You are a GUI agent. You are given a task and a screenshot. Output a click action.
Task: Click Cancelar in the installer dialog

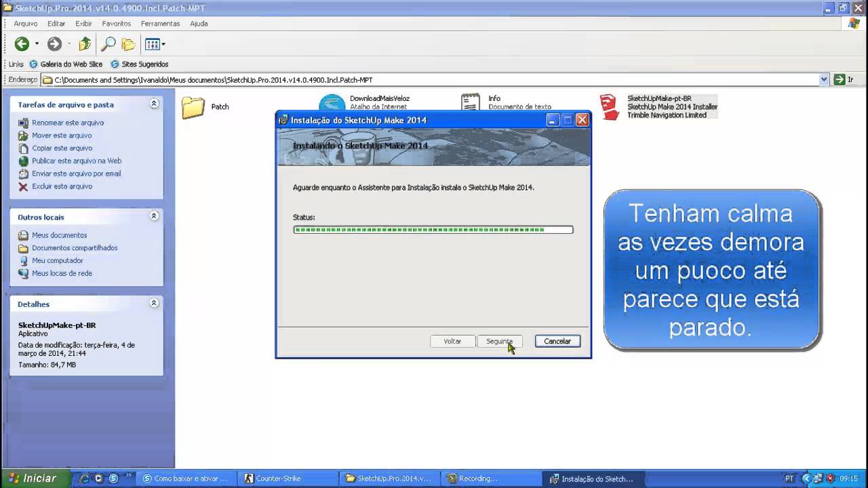point(557,341)
